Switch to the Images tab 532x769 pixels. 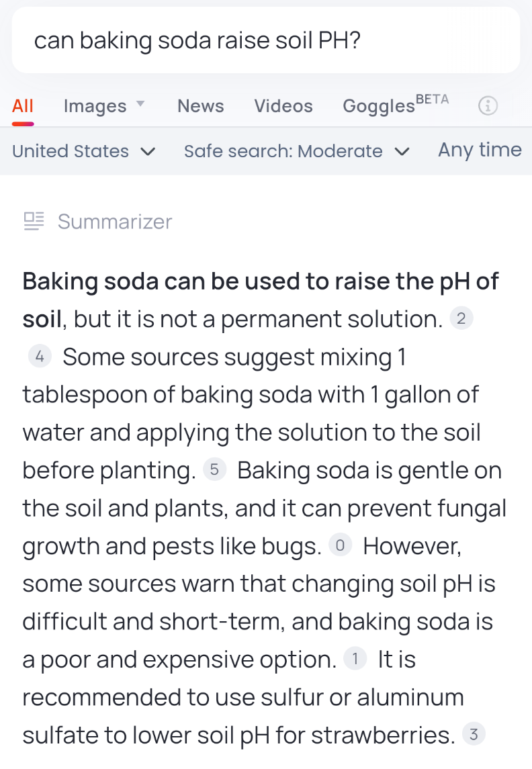(95, 106)
